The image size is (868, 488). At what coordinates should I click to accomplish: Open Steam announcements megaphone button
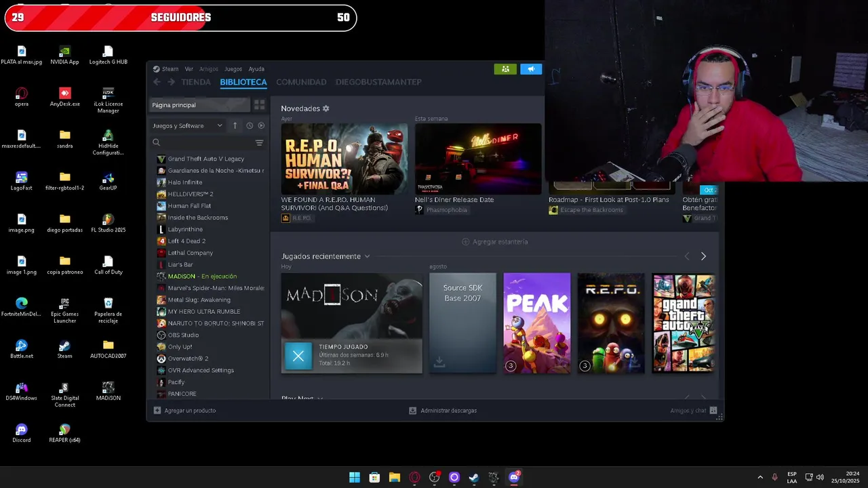pos(531,69)
